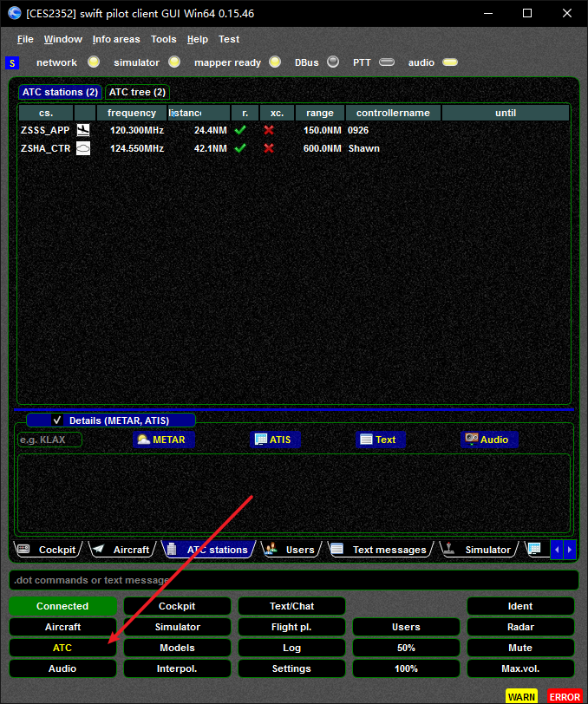Toggle the Mute button
The height and width of the screenshot is (704, 588).
pyautogui.click(x=520, y=648)
